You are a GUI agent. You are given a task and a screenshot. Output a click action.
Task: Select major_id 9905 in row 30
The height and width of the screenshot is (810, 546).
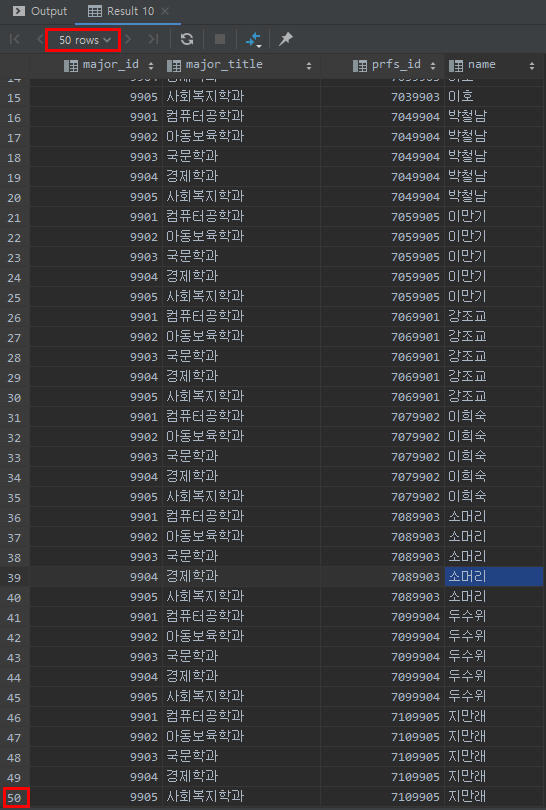[96, 397]
